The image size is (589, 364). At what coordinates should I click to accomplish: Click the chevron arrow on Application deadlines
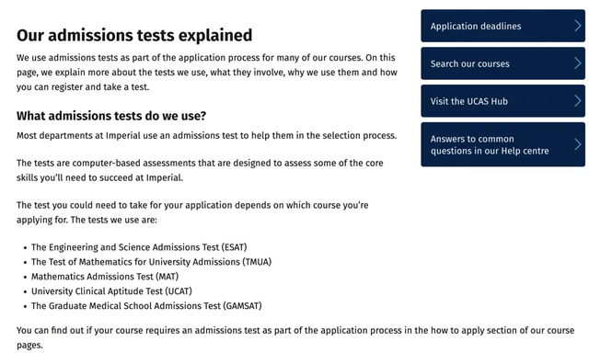[578, 26]
